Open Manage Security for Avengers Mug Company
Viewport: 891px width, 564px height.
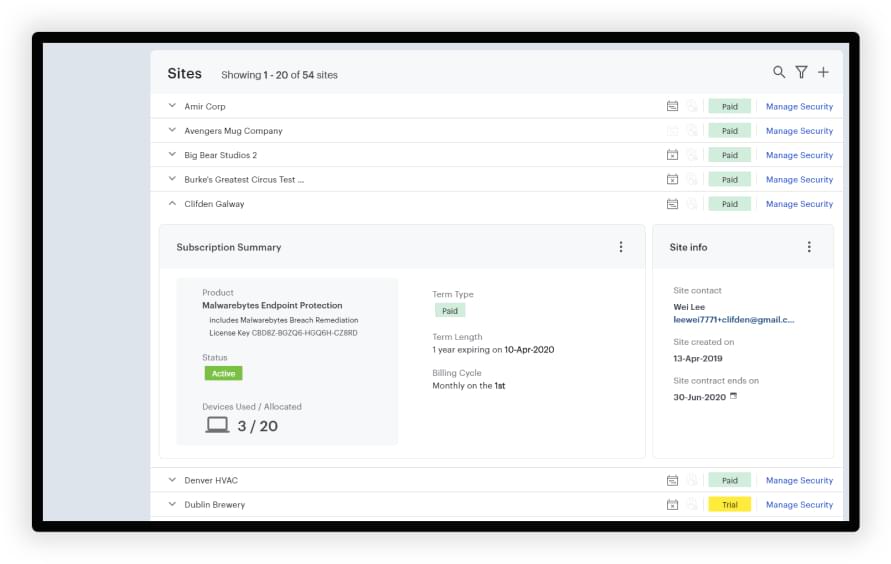click(x=799, y=131)
